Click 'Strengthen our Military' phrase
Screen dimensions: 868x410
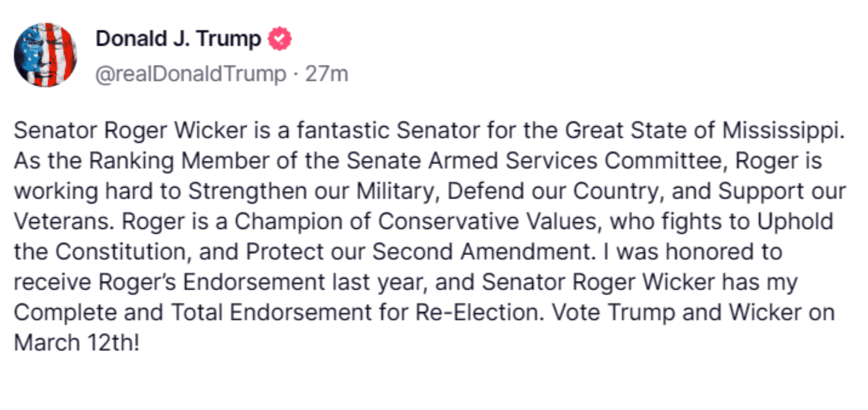coord(311,191)
